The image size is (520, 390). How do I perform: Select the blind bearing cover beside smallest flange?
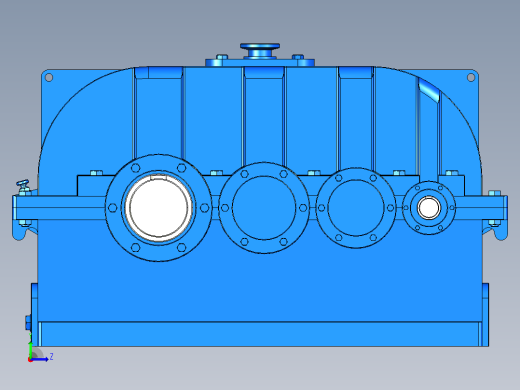click(x=356, y=208)
